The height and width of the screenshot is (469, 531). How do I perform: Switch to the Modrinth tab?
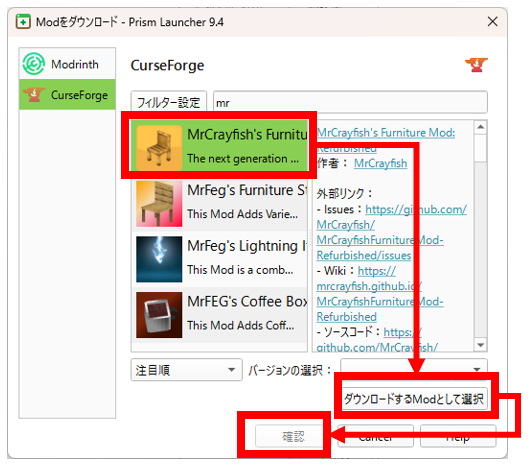(x=67, y=64)
